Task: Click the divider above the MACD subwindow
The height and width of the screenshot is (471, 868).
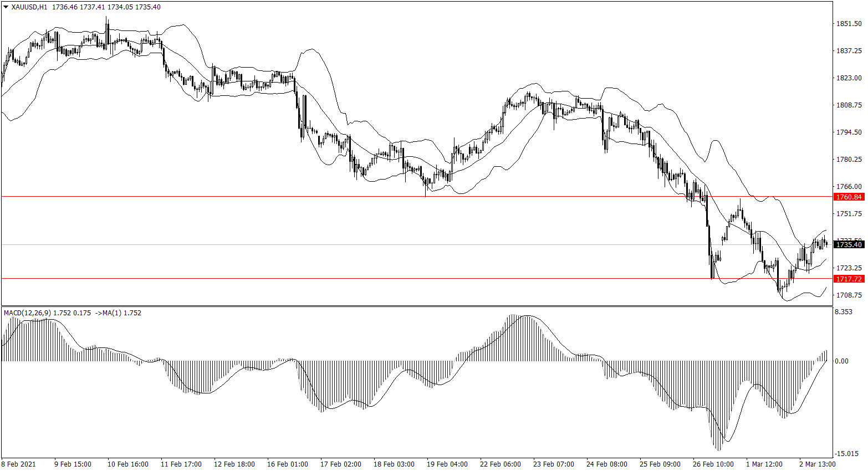Action: (416, 305)
